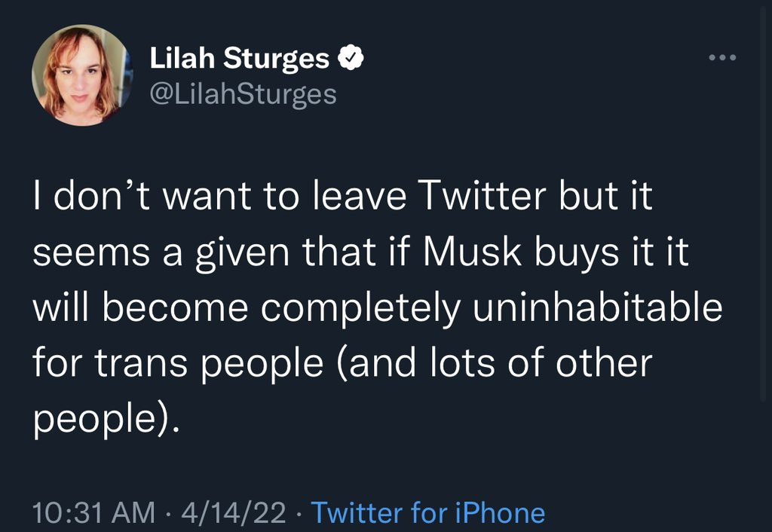This screenshot has height=532, width=772.
Task: Click the Twitter for iPhone source link
Action: 428,512
